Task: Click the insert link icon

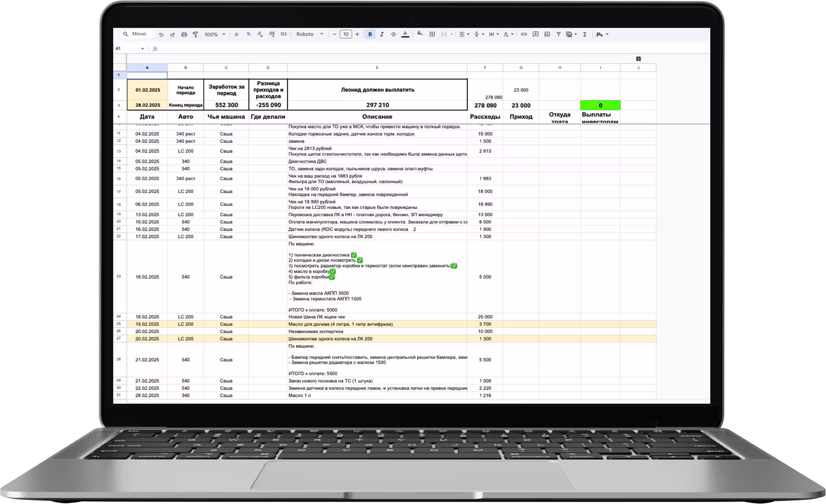Action: tap(524, 34)
